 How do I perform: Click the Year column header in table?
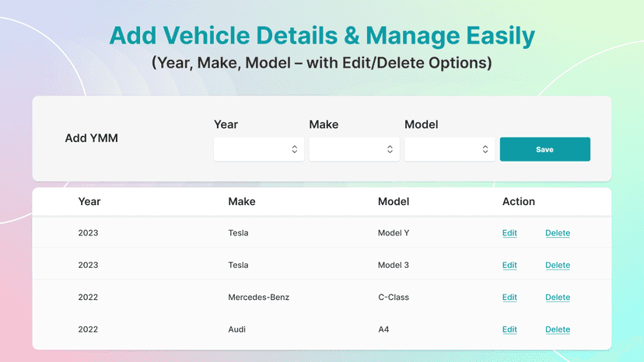pyautogui.click(x=89, y=201)
